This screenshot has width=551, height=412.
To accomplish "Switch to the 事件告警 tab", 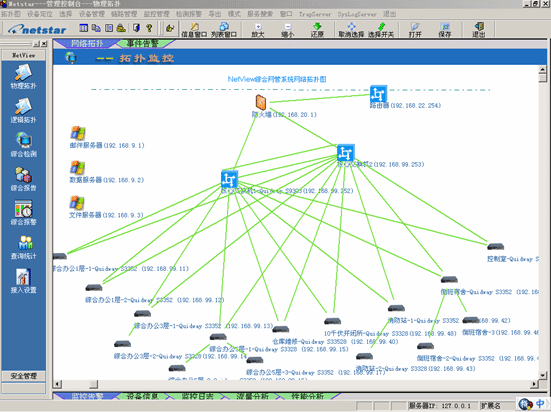I will coord(143,44).
